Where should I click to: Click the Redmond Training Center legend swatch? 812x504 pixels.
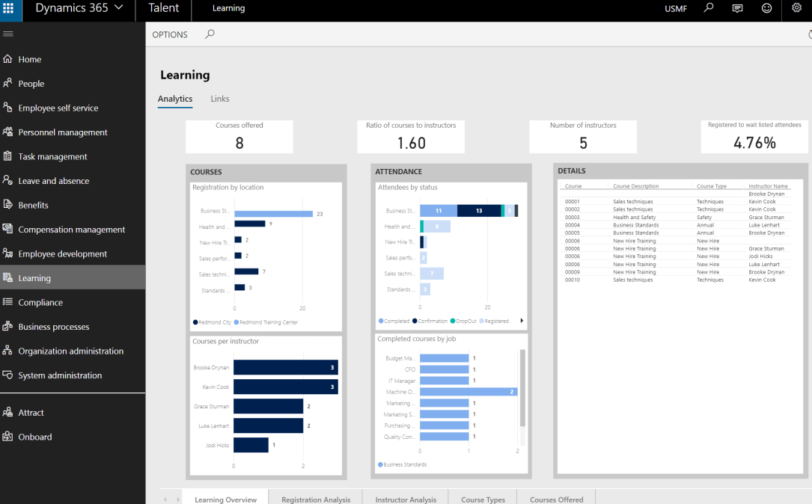(x=236, y=322)
